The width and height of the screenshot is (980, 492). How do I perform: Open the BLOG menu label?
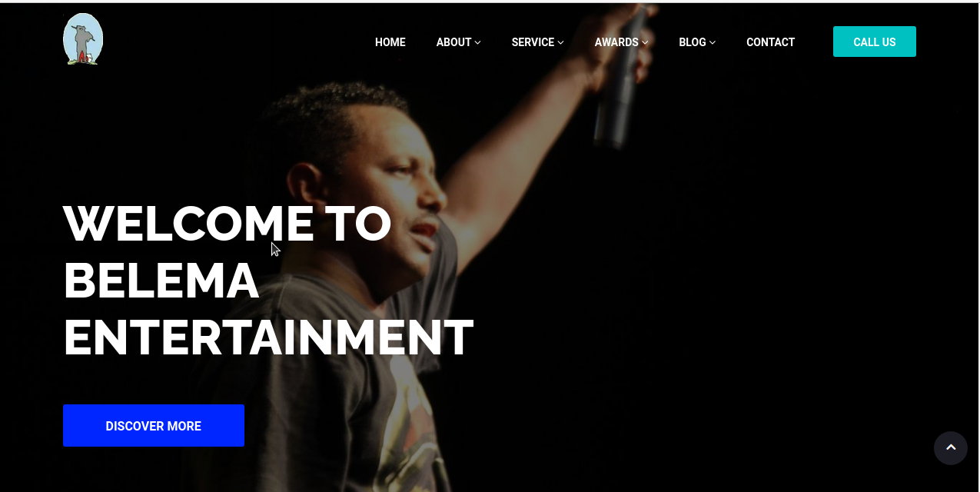693,42
